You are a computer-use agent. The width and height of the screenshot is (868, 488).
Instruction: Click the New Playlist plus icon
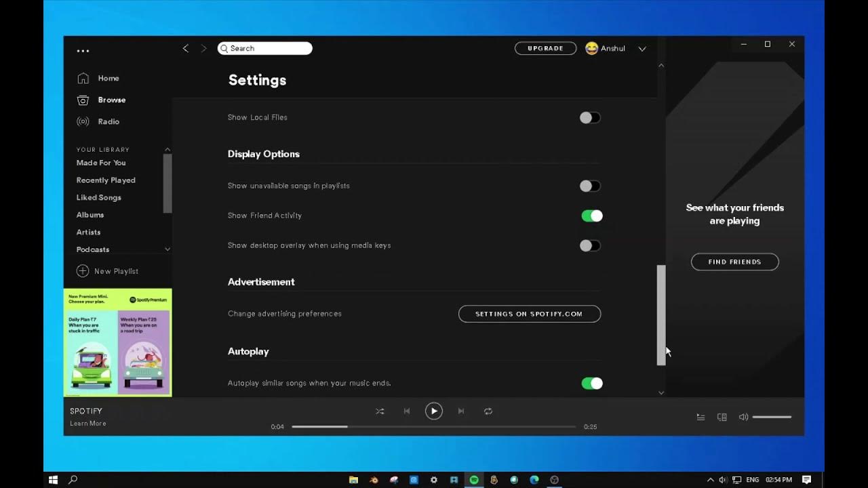pos(83,271)
